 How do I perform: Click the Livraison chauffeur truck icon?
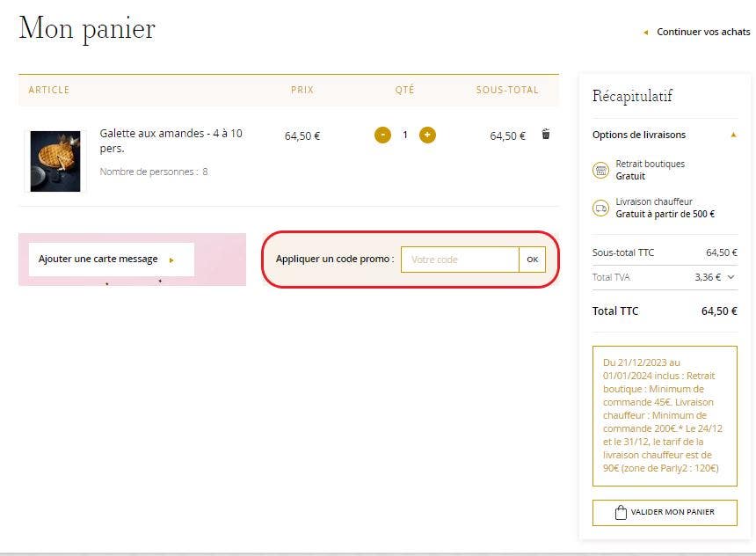click(x=600, y=208)
